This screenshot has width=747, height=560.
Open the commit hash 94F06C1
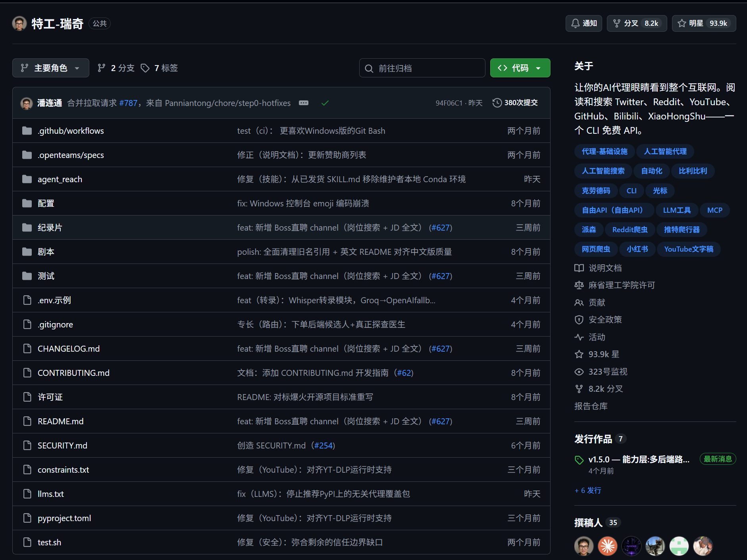tap(449, 103)
